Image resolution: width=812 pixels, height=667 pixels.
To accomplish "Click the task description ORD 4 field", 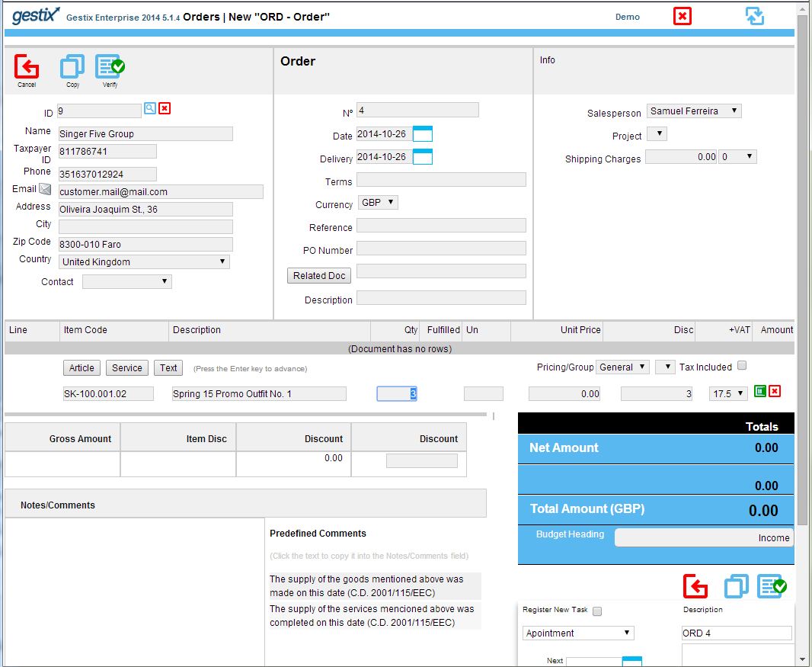I will click(x=737, y=633).
